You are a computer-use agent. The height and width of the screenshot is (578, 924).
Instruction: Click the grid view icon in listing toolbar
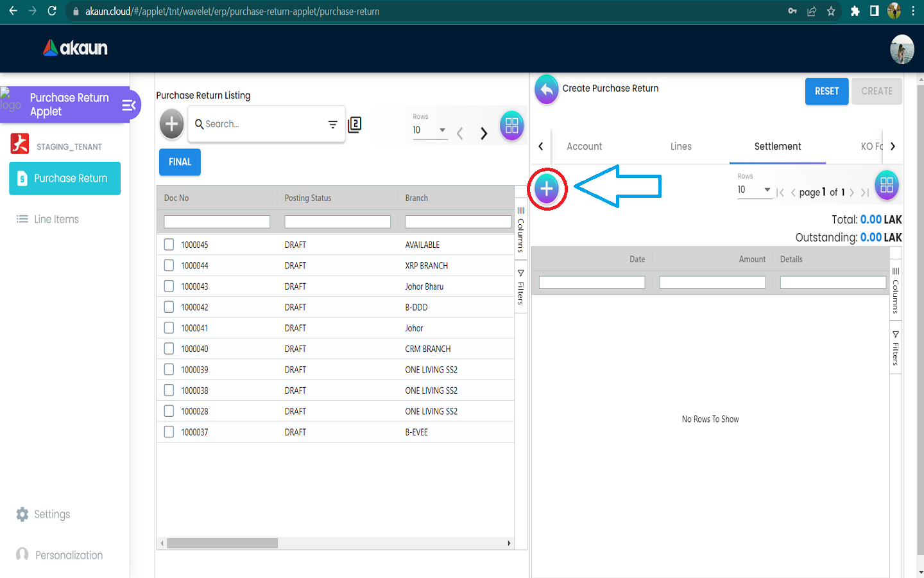(x=511, y=126)
